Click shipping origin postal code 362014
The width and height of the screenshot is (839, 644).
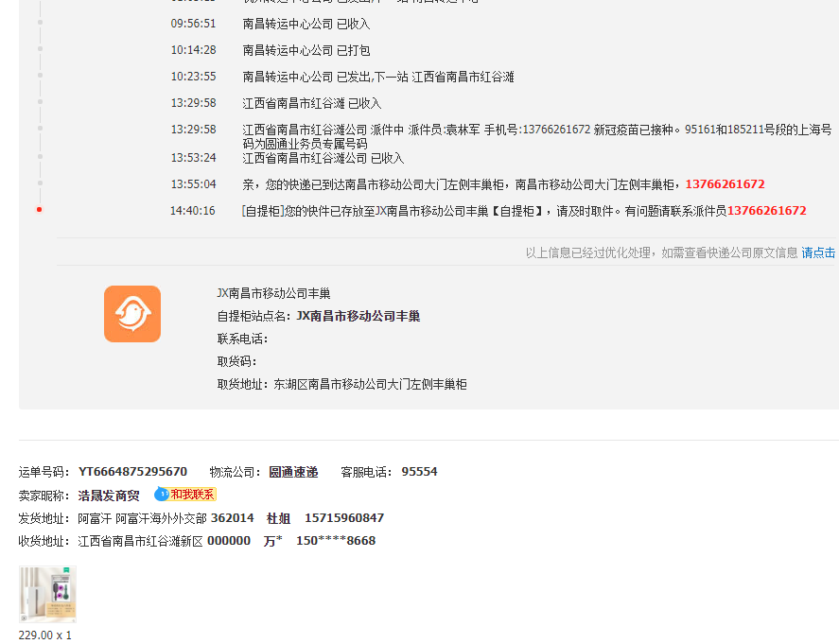(233, 518)
